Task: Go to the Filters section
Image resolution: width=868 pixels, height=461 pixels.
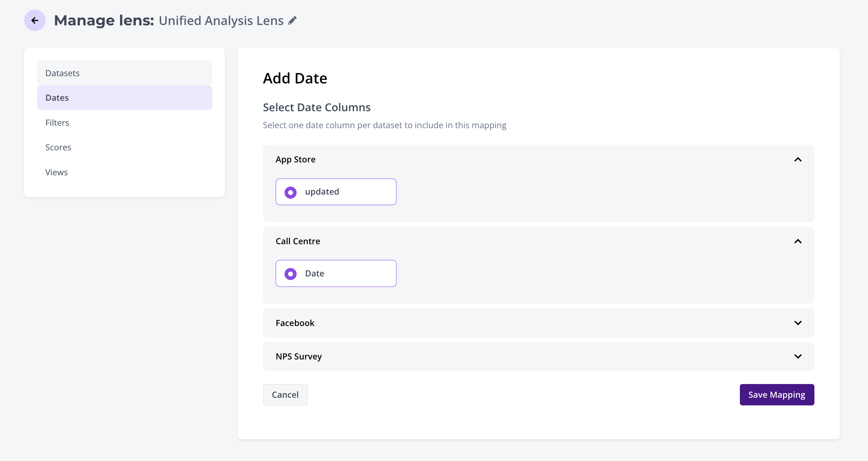Action: (x=57, y=123)
